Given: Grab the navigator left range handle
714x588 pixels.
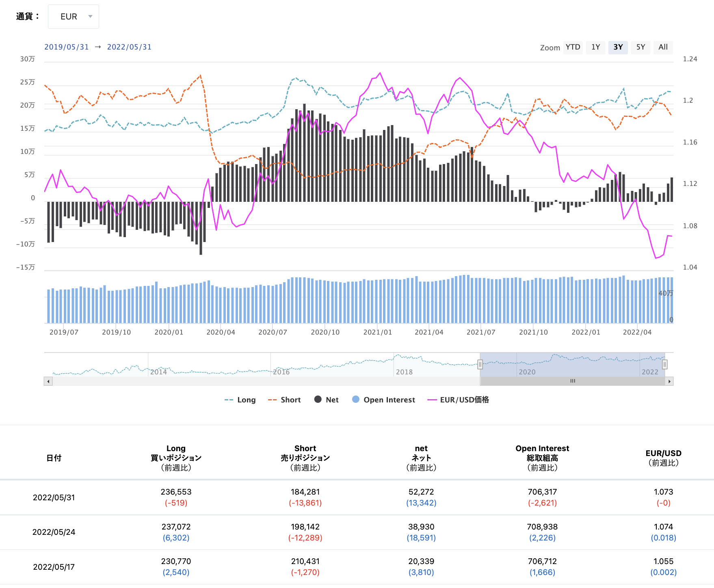Looking at the screenshot, I should 480,364.
